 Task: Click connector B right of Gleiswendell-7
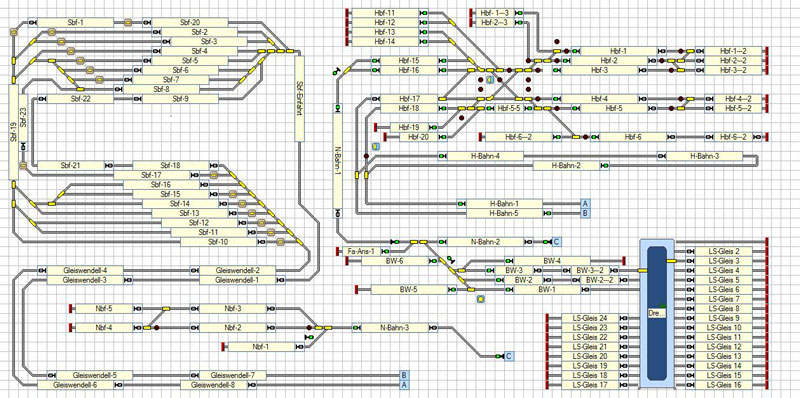click(404, 376)
